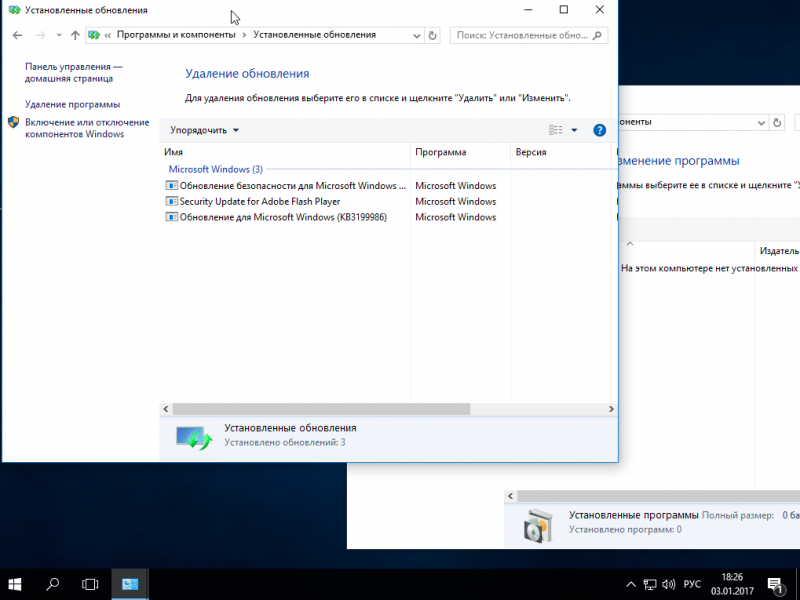Open Task View from the taskbar
The height and width of the screenshot is (600, 800).
[x=90, y=585]
